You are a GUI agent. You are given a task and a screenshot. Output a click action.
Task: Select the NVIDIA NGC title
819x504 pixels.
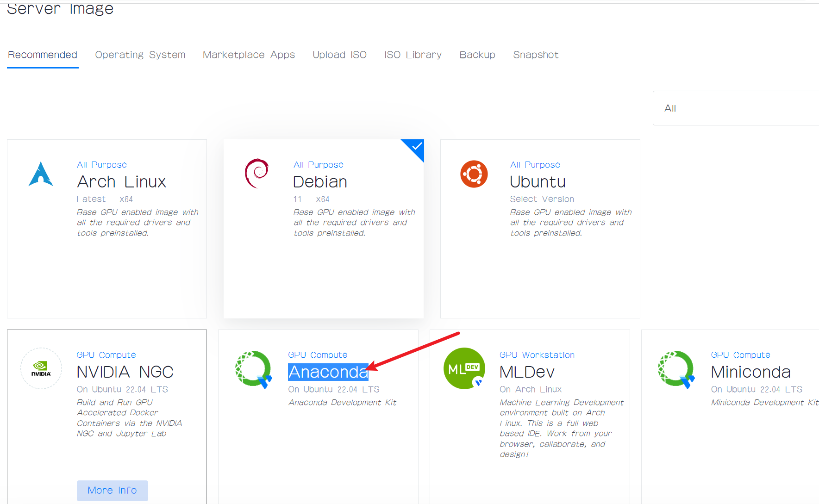[125, 372]
